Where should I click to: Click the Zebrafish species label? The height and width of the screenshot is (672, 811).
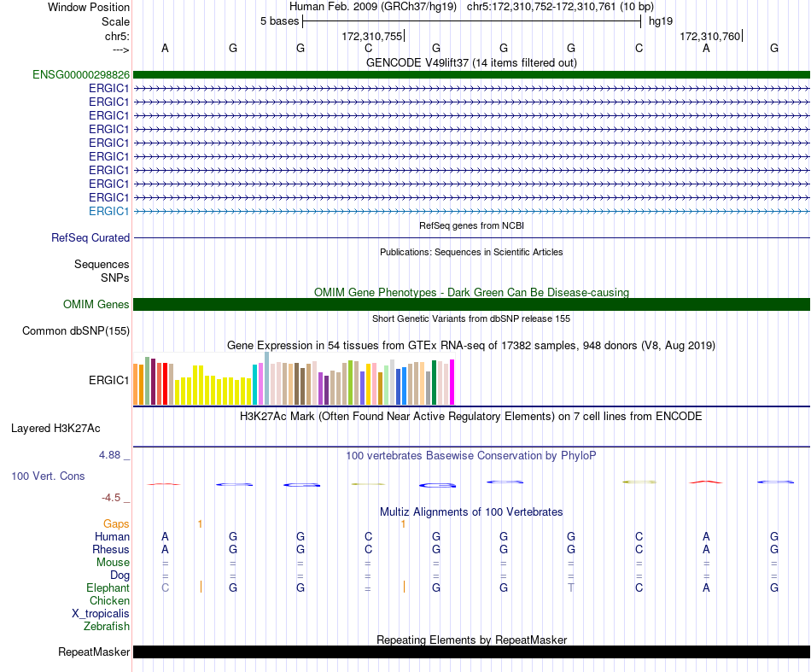point(107,626)
